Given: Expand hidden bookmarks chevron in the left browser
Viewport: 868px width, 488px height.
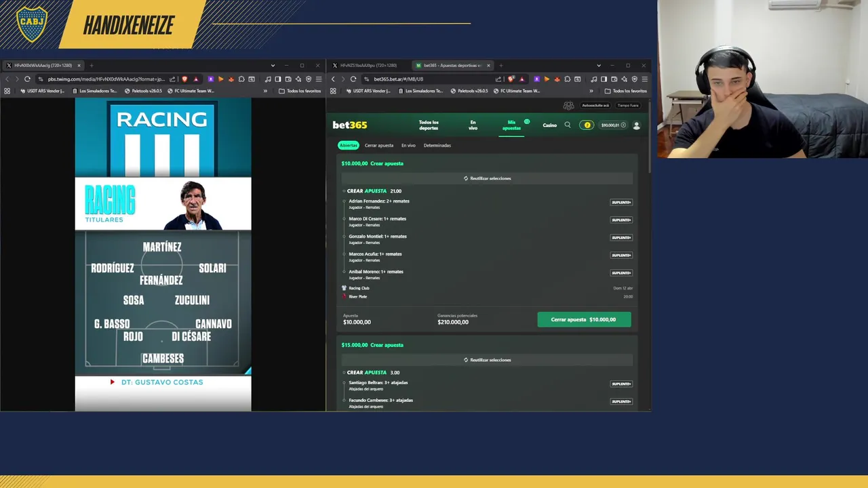Looking at the screenshot, I should pos(265,91).
